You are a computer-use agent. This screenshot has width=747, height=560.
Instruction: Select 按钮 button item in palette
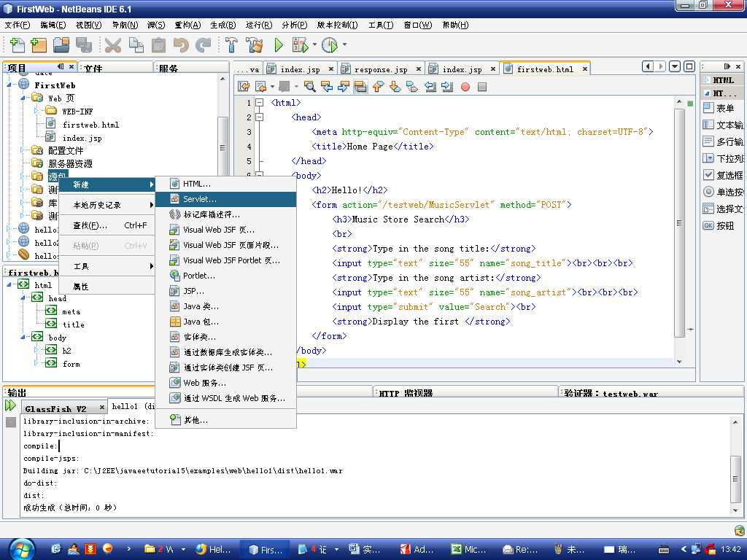pyautogui.click(x=721, y=226)
